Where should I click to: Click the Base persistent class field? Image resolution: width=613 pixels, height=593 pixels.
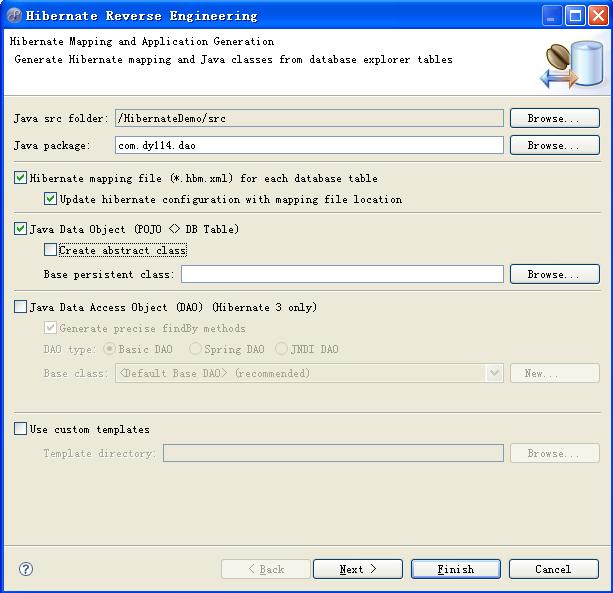point(342,274)
